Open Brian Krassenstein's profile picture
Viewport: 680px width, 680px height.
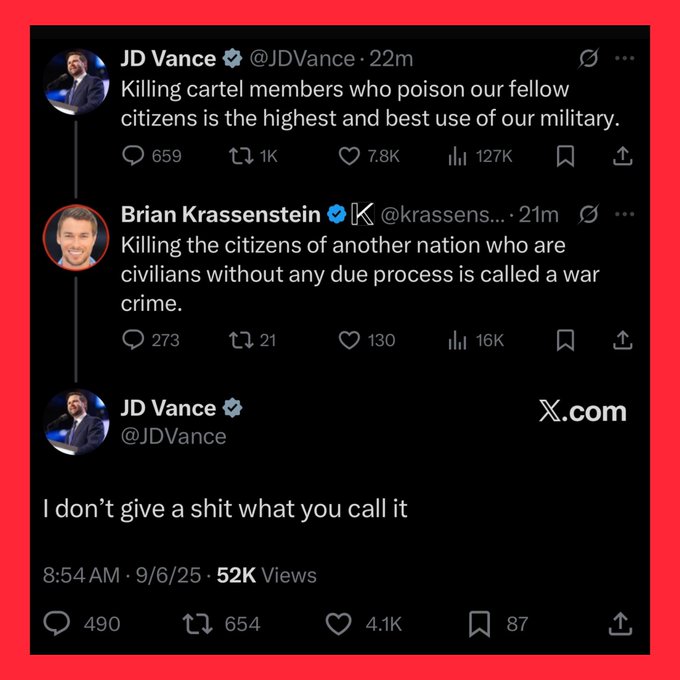(x=76, y=237)
